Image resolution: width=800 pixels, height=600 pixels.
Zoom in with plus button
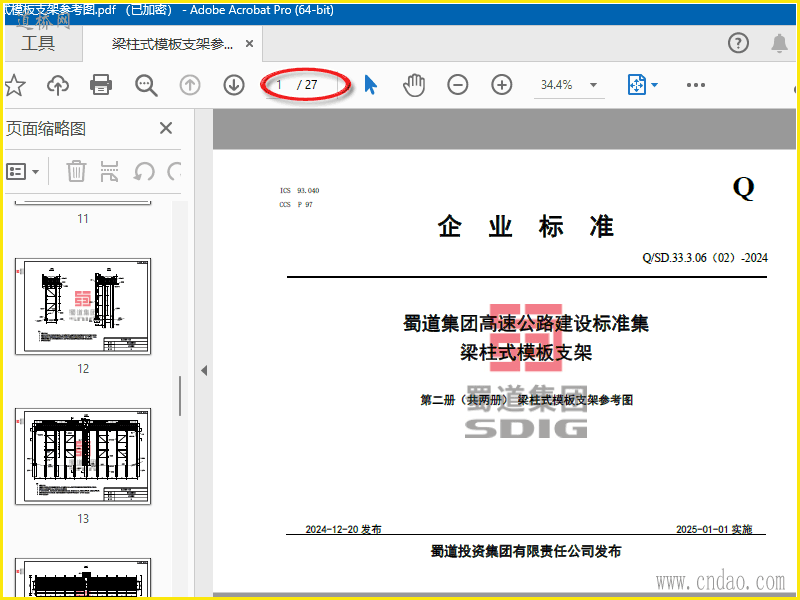click(x=502, y=85)
